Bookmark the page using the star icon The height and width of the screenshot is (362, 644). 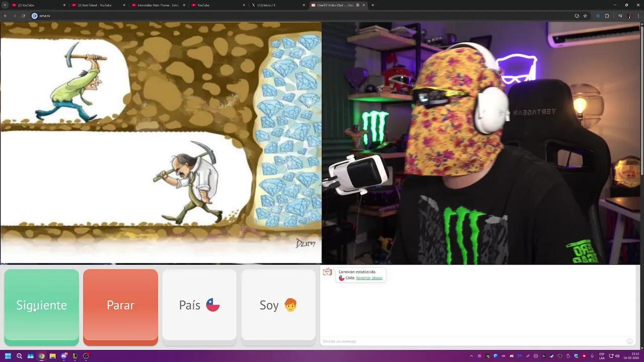585,16
